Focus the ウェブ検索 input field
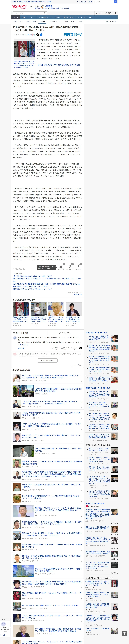 coord(103,2)
